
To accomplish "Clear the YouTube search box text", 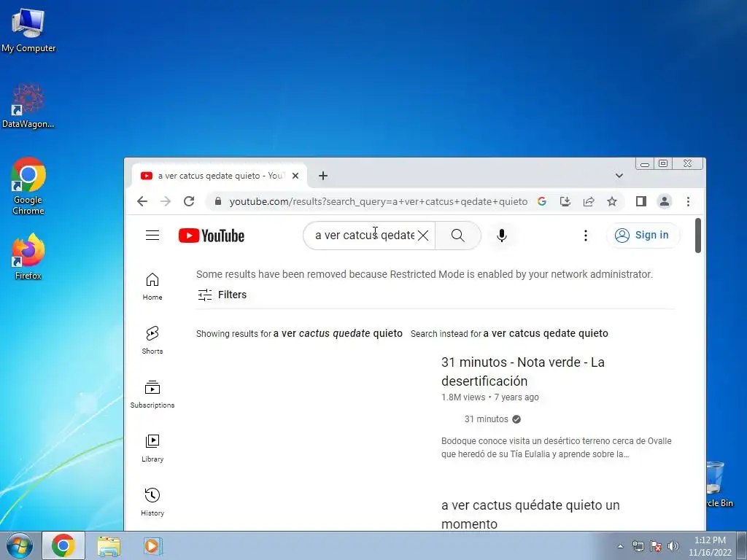I will tap(423, 236).
